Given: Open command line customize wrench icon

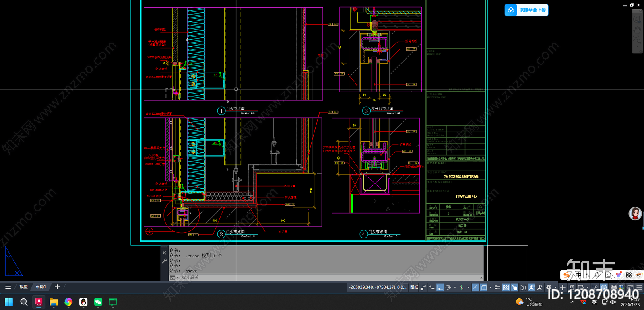Looking at the screenshot, I should click(x=164, y=261).
